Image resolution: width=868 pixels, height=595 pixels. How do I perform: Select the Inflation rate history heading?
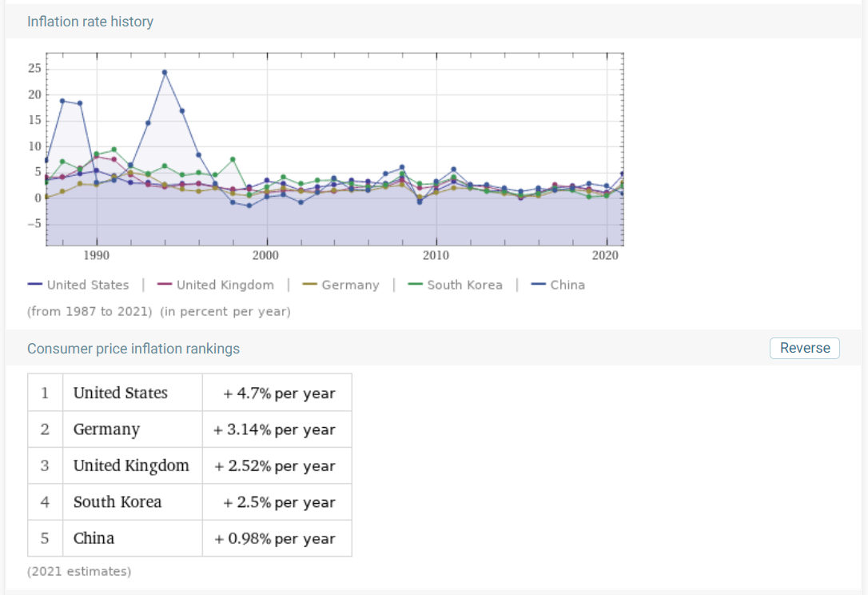tap(90, 22)
